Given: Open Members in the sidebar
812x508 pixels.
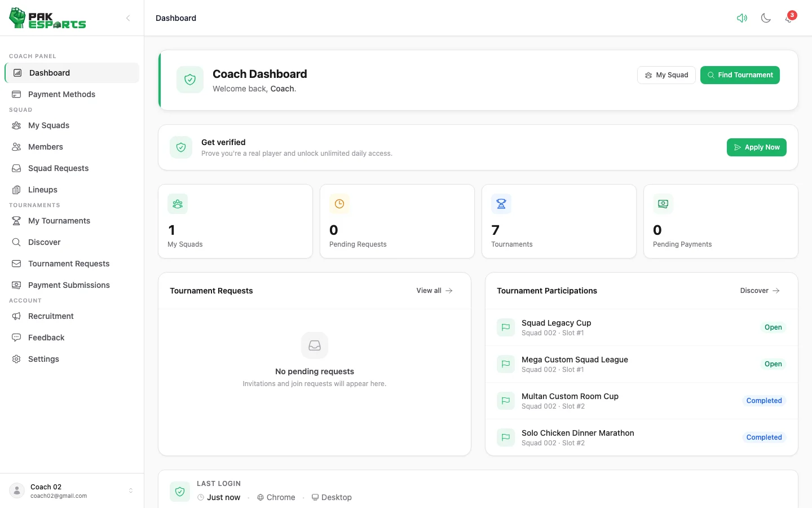Looking at the screenshot, I should pos(72,147).
